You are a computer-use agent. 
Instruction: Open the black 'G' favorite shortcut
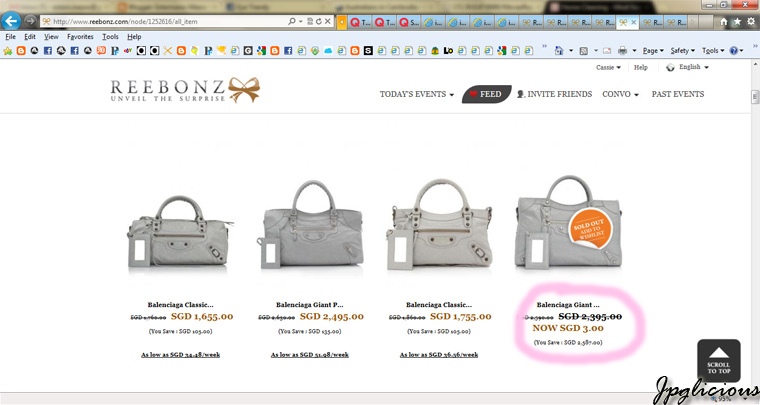pos(248,51)
